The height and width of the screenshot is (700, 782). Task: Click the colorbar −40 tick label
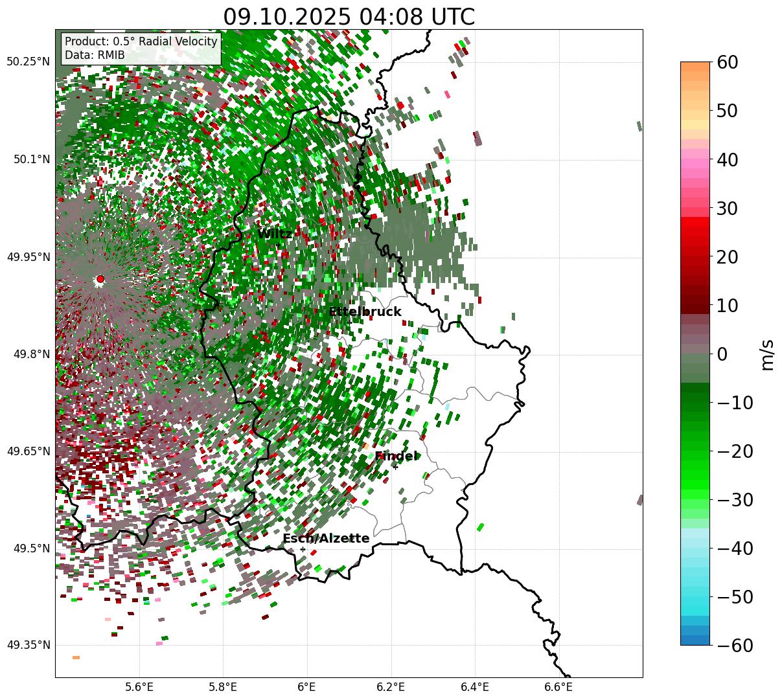(735, 548)
